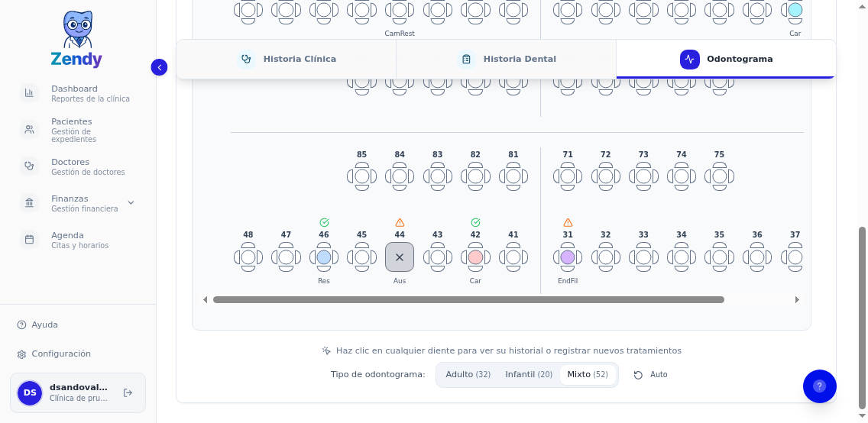The width and height of the screenshot is (868, 423).
Task: Select primary tooth 84
Action: pyautogui.click(x=400, y=176)
